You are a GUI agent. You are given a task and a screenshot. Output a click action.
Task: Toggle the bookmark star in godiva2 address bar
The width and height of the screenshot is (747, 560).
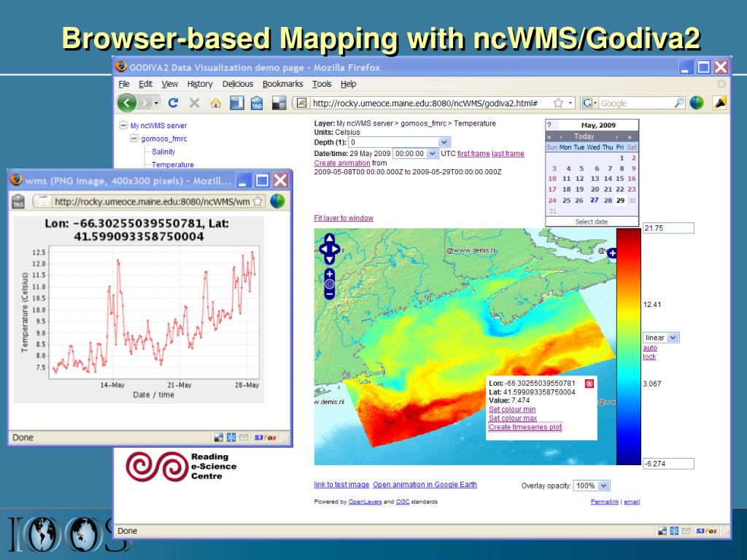click(x=558, y=104)
